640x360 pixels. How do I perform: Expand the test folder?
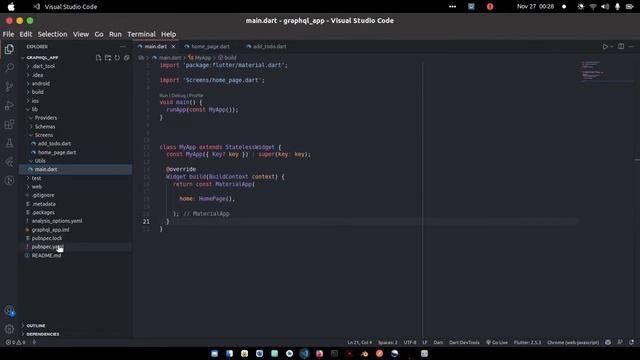(36, 178)
